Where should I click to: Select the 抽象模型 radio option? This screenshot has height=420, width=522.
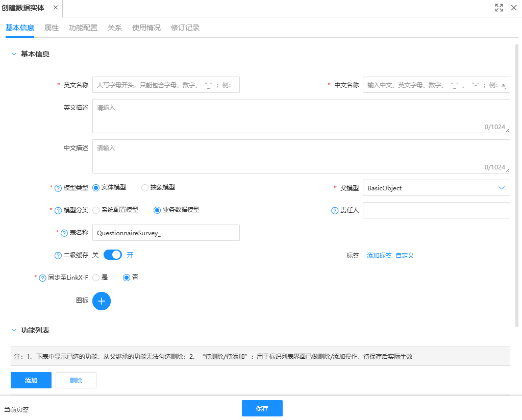coord(145,188)
